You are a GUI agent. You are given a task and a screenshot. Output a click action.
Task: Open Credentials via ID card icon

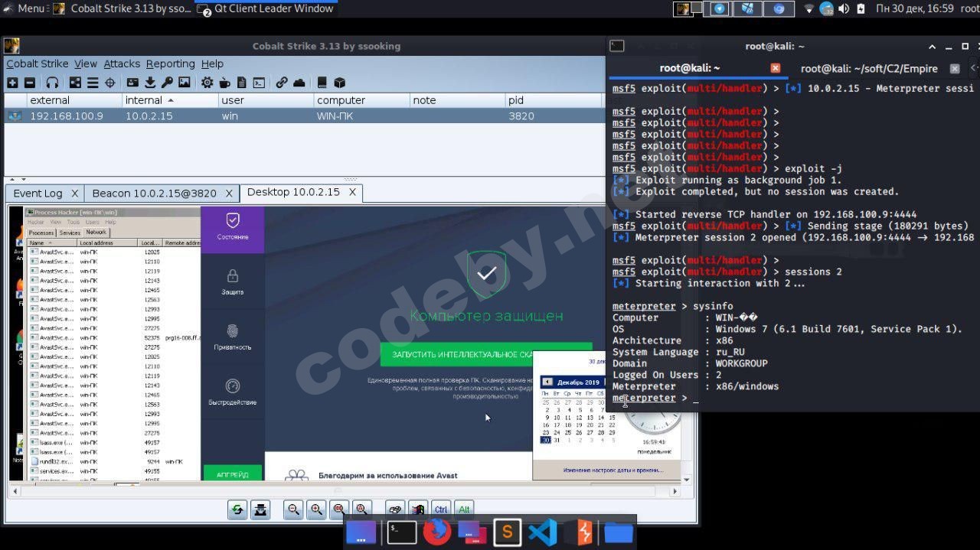click(x=132, y=83)
